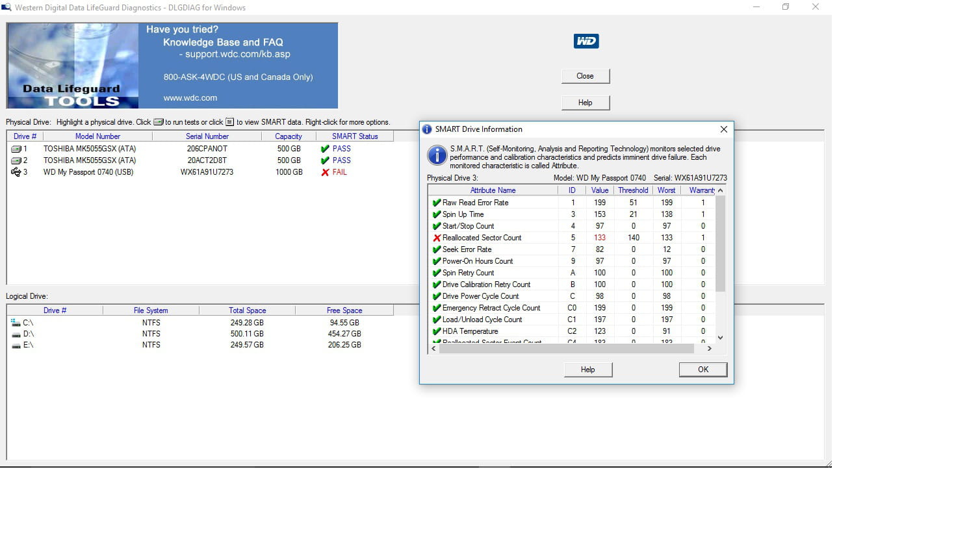Click the Threshold column header
This screenshot has height=556, width=980.
tap(633, 190)
